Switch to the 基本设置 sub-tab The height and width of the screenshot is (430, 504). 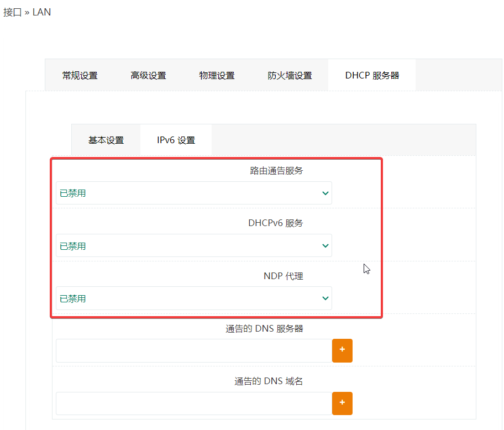(x=106, y=140)
